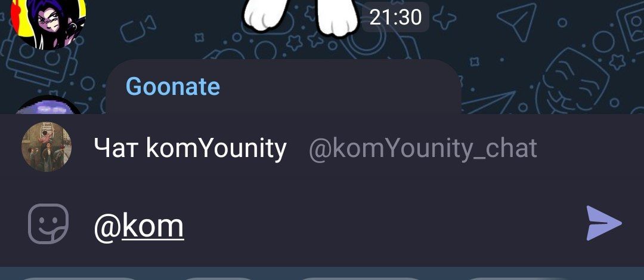Open the white paws sticker
The width and height of the screenshot is (644, 280).
tap(302, 17)
